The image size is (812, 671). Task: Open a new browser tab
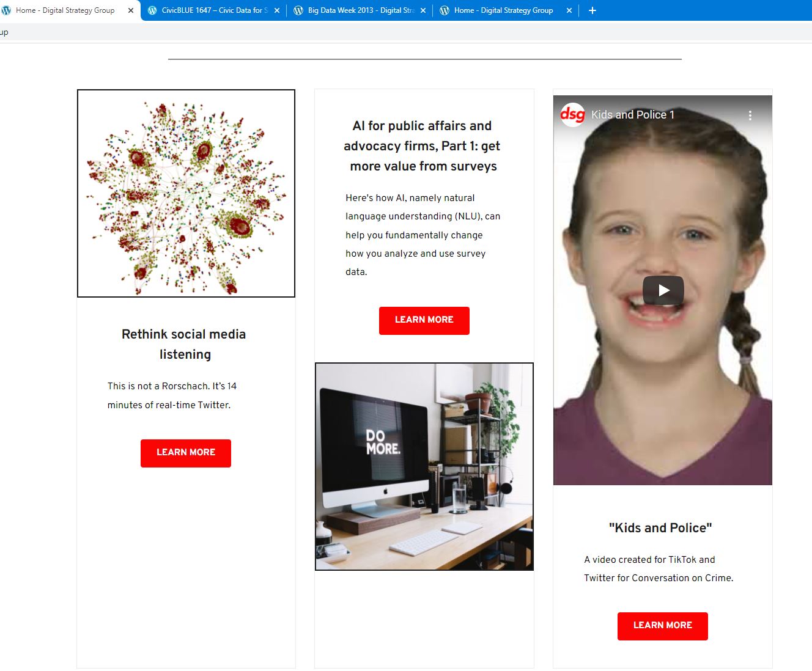pos(592,10)
